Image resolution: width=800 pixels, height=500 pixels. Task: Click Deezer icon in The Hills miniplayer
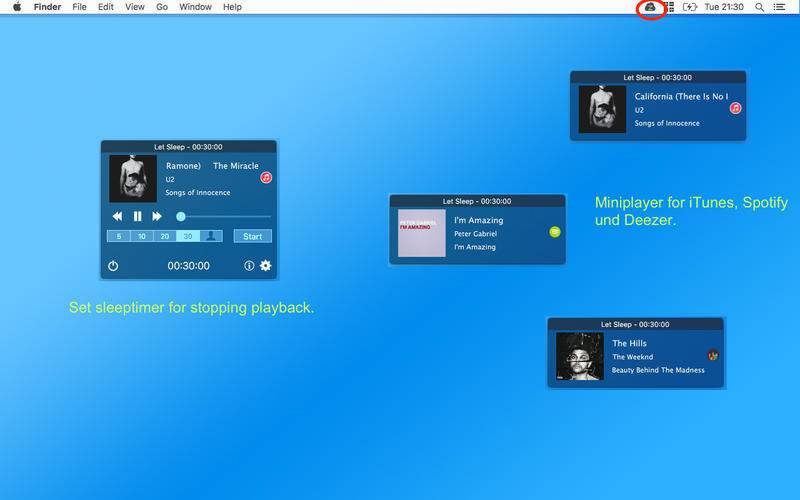pyautogui.click(x=713, y=355)
